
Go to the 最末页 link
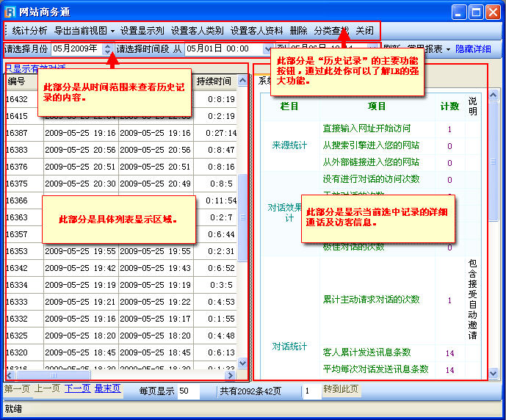[x=107, y=388]
